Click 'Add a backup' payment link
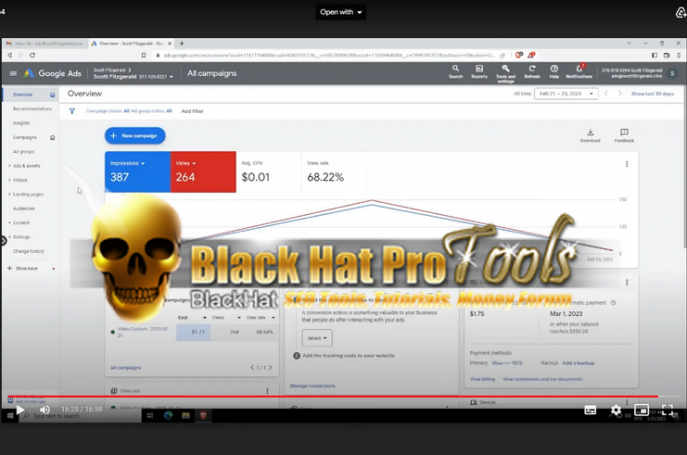687x455 pixels. pos(578,363)
